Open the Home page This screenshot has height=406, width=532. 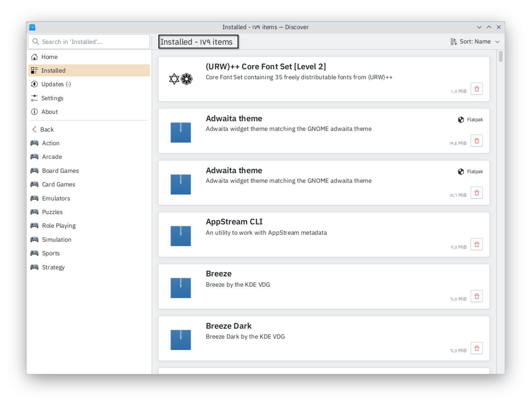pyautogui.click(x=89, y=57)
